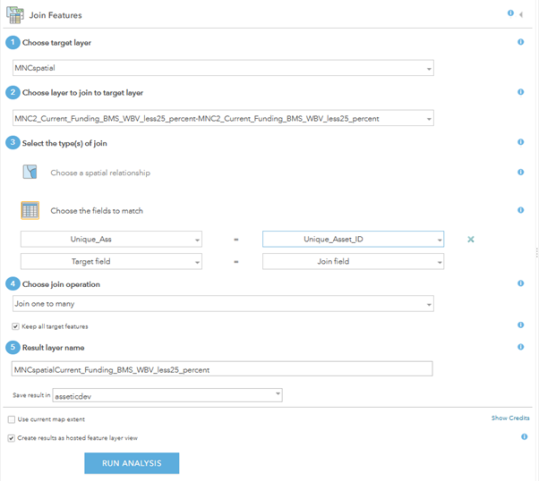Image resolution: width=539 pixels, height=481 pixels.
Task: Click Join Features tool info icon in header
Action: tap(510, 13)
